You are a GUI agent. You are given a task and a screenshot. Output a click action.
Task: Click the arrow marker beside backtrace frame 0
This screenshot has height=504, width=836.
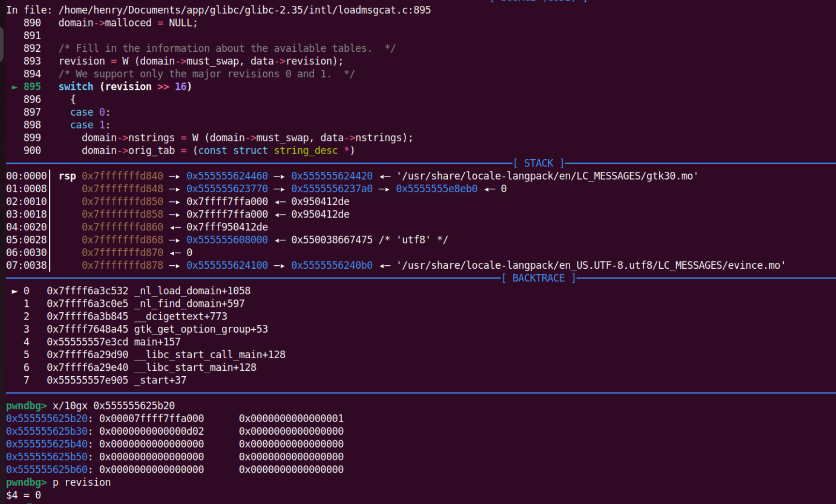coord(15,291)
